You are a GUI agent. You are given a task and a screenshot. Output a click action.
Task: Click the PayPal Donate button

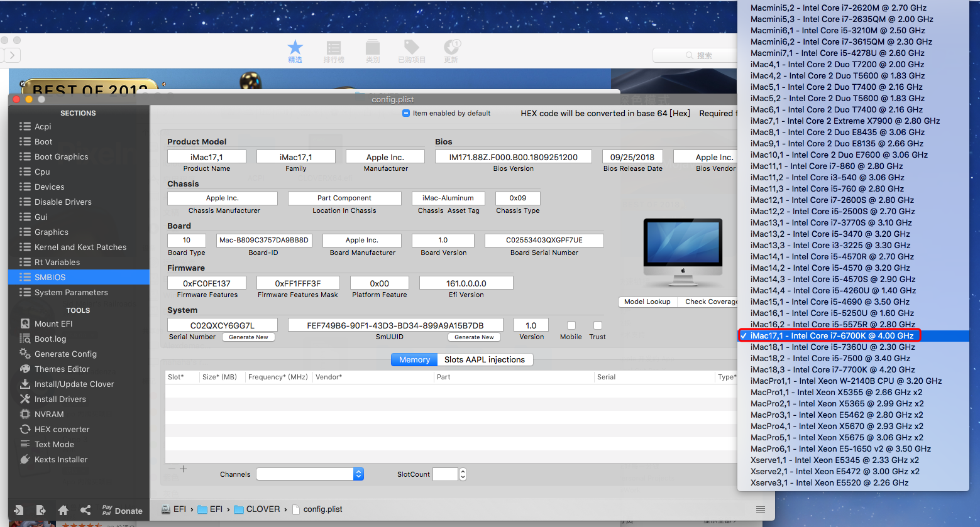(123, 510)
